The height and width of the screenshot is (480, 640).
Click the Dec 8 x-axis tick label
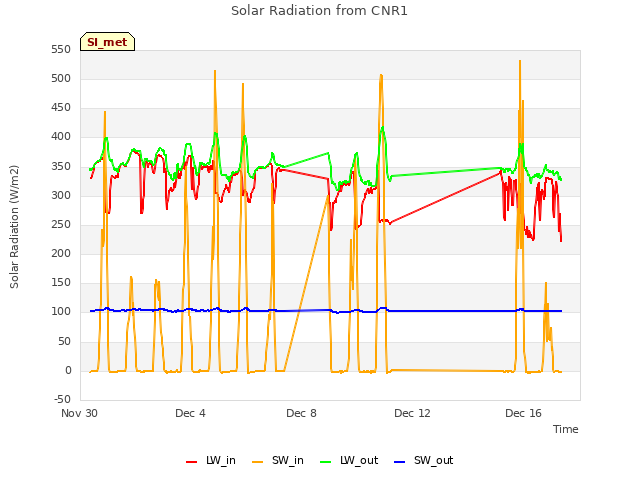point(301,413)
